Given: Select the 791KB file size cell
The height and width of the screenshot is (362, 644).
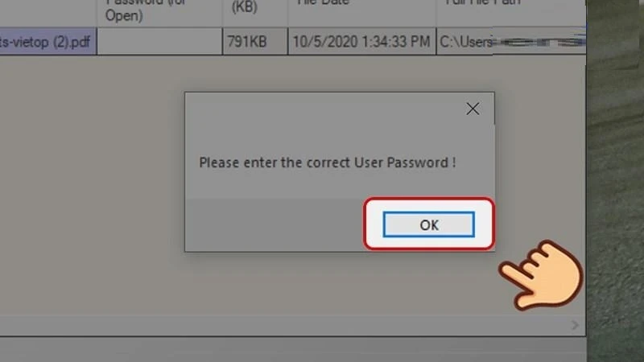Looking at the screenshot, I should tap(255, 42).
